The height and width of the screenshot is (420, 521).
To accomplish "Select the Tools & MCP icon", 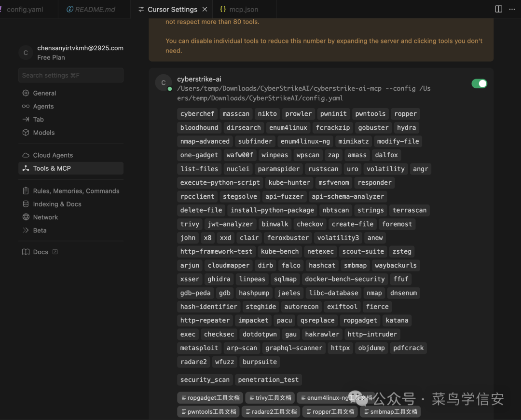I will (x=26, y=168).
